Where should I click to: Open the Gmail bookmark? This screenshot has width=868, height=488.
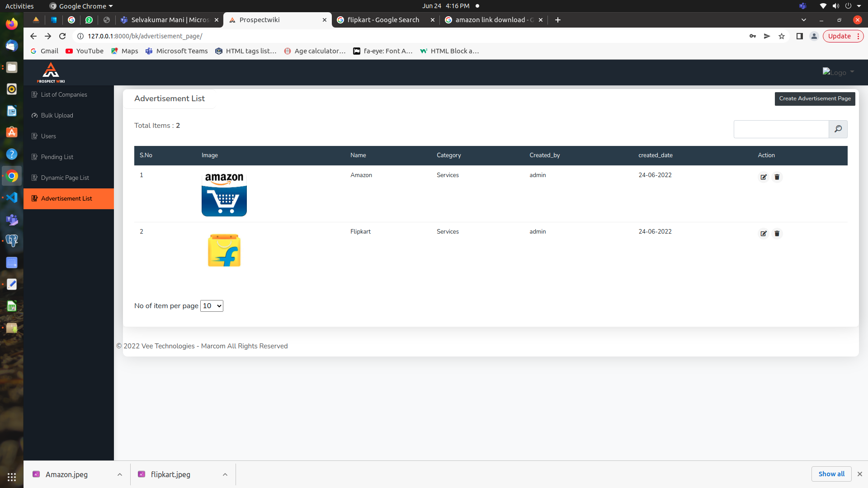pyautogui.click(x=44, y=51)
